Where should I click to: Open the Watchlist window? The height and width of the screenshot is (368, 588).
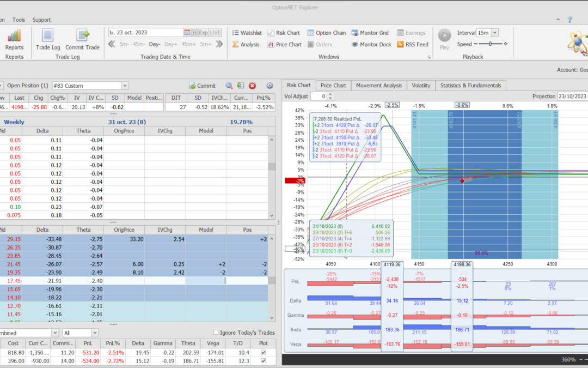point(247,33)
